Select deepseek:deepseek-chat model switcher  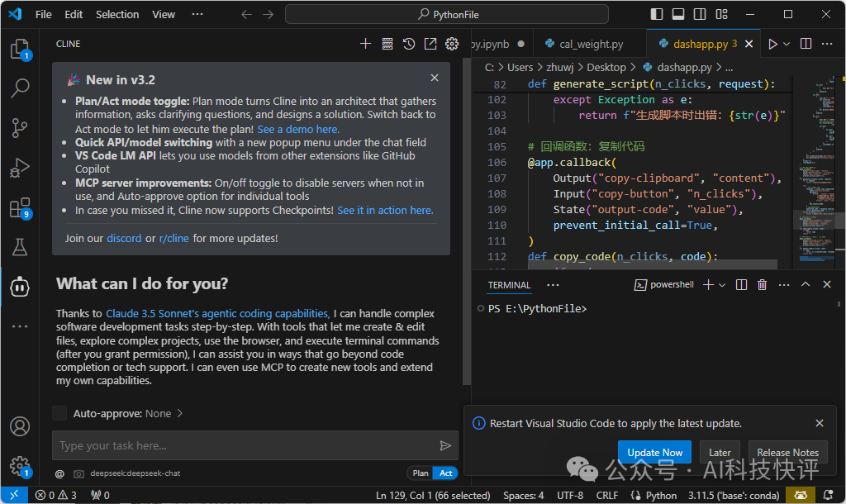[135, 473]
